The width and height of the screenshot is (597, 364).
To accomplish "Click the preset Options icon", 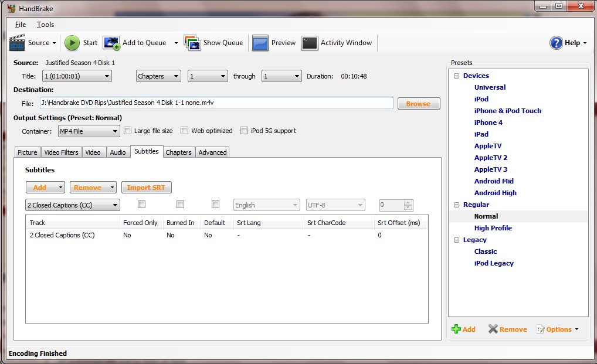I will tap(540, 329).
